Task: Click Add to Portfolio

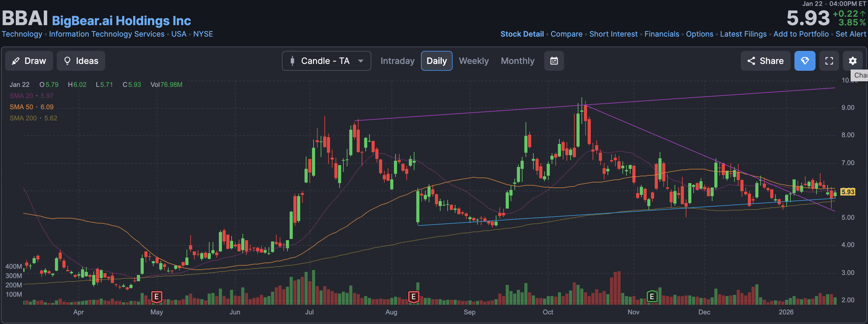Action: coord(801,34)
